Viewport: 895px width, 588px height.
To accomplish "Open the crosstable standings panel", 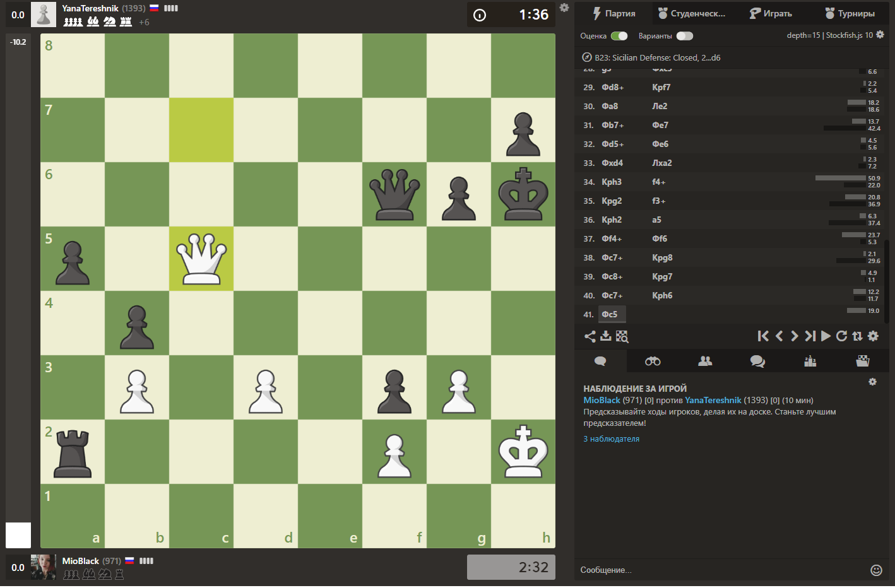I will coord(810,361).
